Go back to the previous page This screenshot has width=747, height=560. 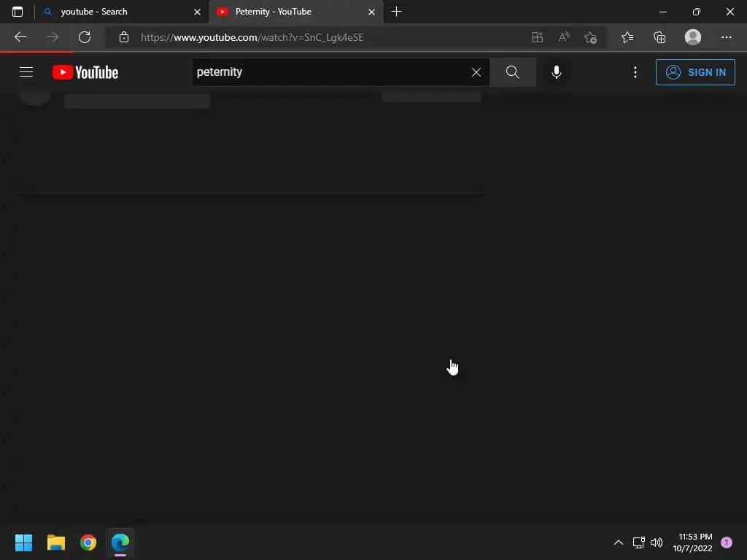20,37
